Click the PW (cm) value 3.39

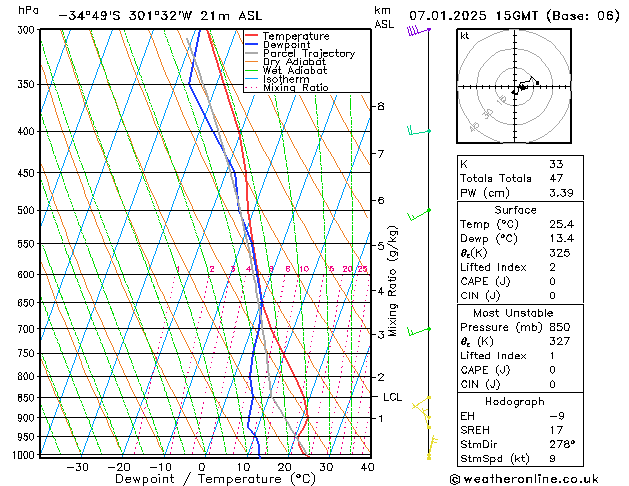[x=561, y=193]
